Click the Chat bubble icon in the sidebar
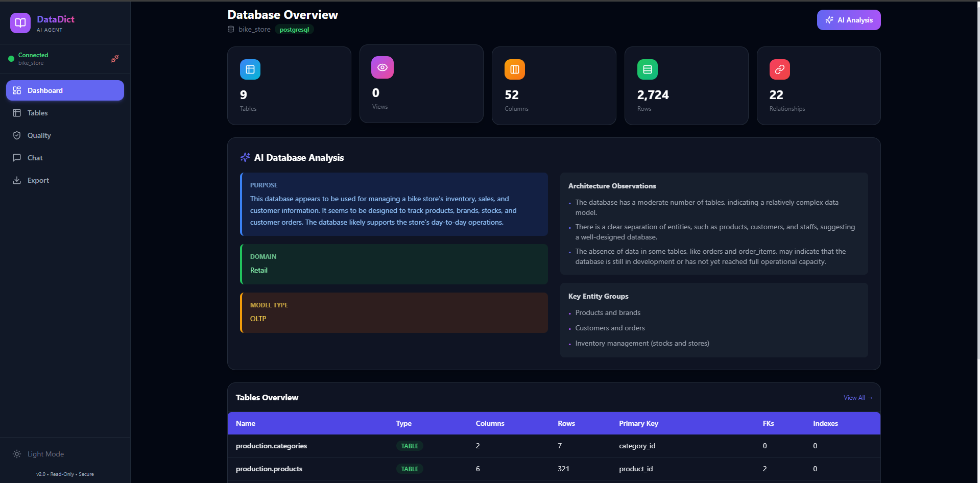The height and width of the screenshot is (483, 980). (x=17, y=158)
